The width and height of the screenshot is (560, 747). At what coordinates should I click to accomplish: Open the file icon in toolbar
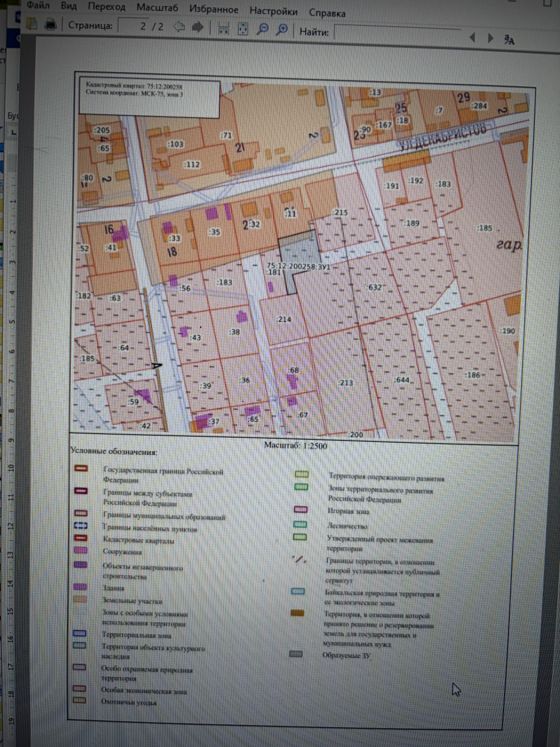(x=32, y=24)
